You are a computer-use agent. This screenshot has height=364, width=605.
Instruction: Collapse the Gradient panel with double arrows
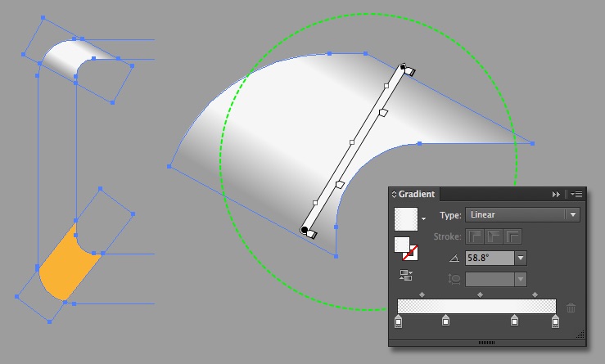(557, 194)
